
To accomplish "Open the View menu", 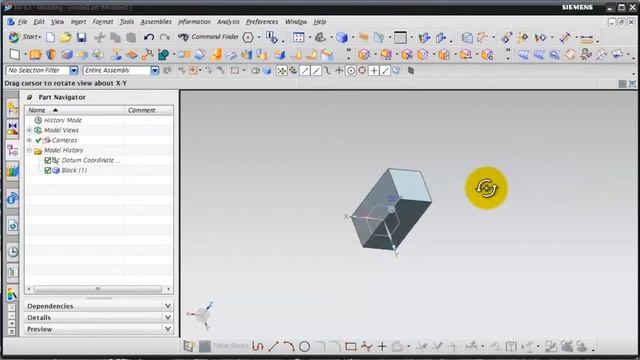I will [57, 22].
